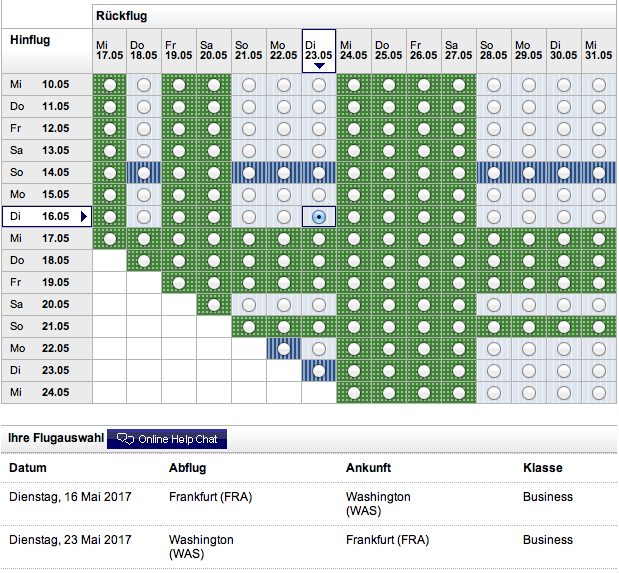619x573 pixels.
Task: Click the Di 23.05 return column header
Action: (319, 49)
